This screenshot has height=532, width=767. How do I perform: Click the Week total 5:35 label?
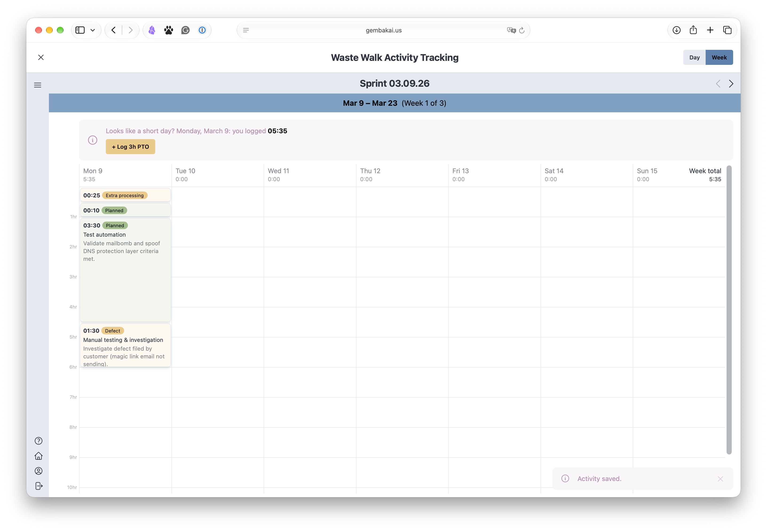click(705, 175)
